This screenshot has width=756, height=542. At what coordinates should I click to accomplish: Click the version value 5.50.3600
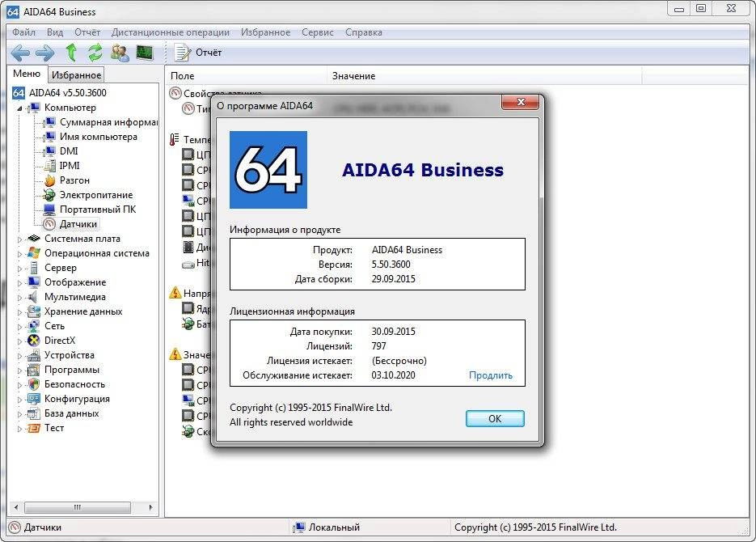[x=391, y=265]
